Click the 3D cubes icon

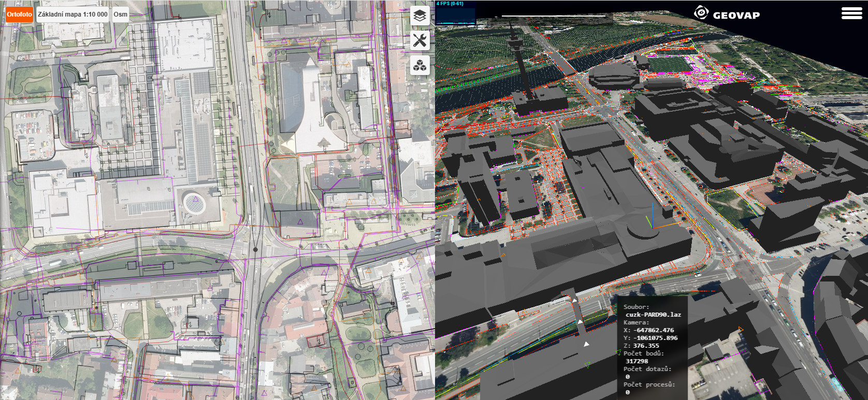420,65
